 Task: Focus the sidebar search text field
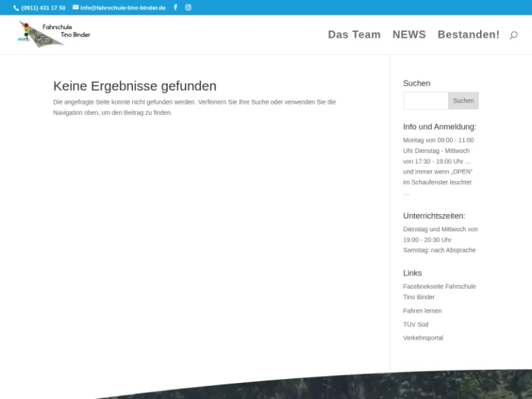pyautogui.click(x=426, y=100)
